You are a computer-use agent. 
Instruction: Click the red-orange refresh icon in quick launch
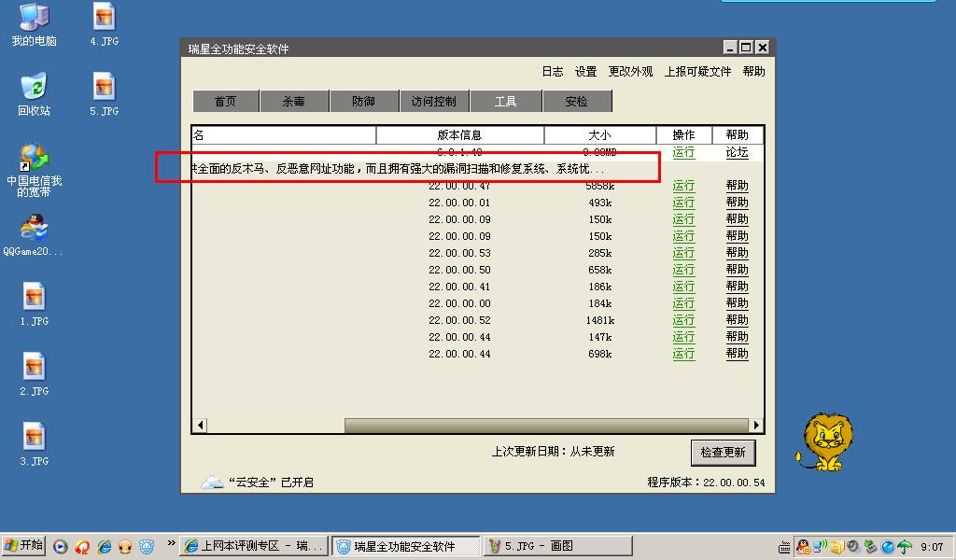point(82,547)
